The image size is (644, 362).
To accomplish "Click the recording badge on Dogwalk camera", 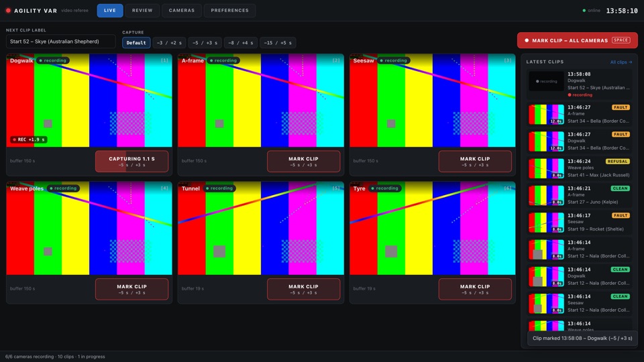I will coord(52,60).
